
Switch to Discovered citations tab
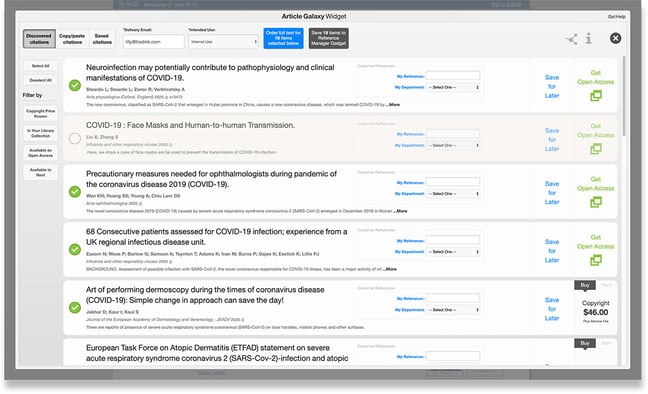[39, 39]
